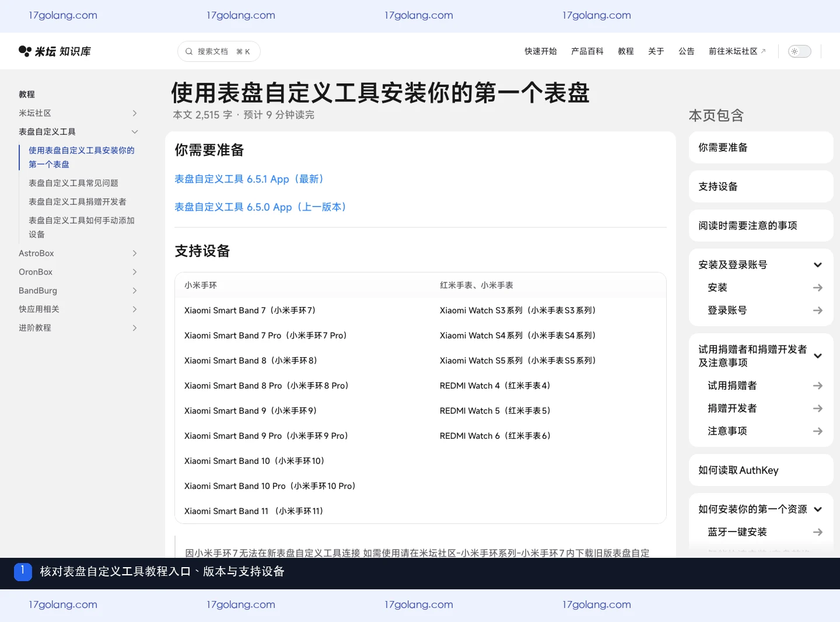
Task: Click the 支持设备 section heading
Action: pyautogui.click(x=202, y=251)
